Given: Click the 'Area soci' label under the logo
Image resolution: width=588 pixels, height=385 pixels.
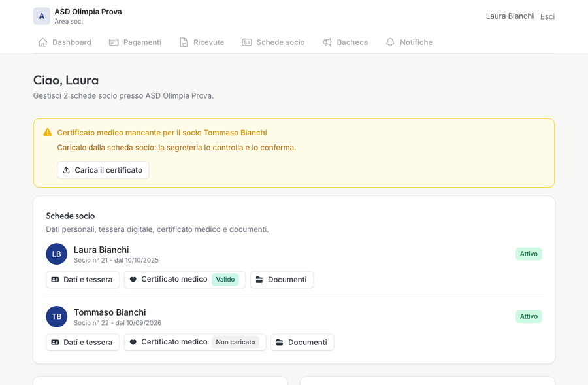Looking at the screenshot, I should click(69, 22).
